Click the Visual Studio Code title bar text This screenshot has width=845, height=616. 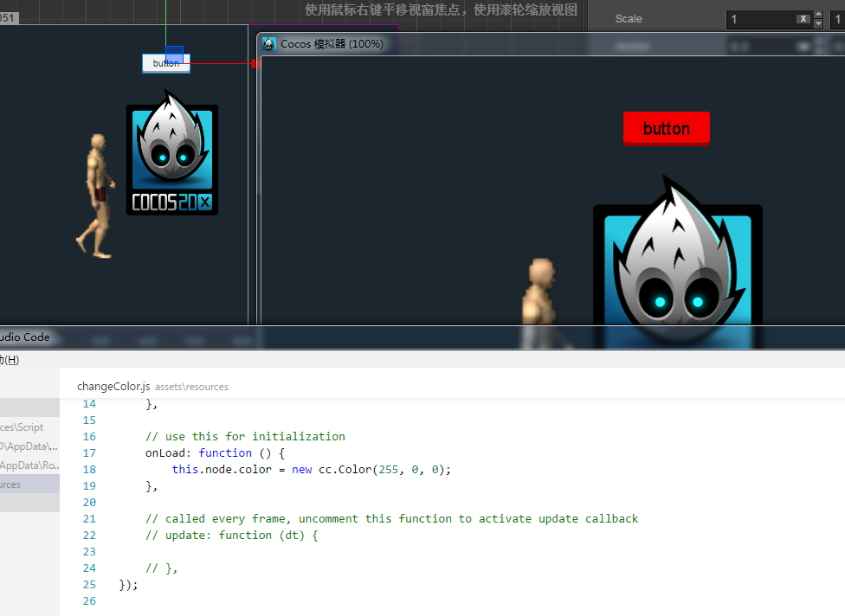pos(25,337)
